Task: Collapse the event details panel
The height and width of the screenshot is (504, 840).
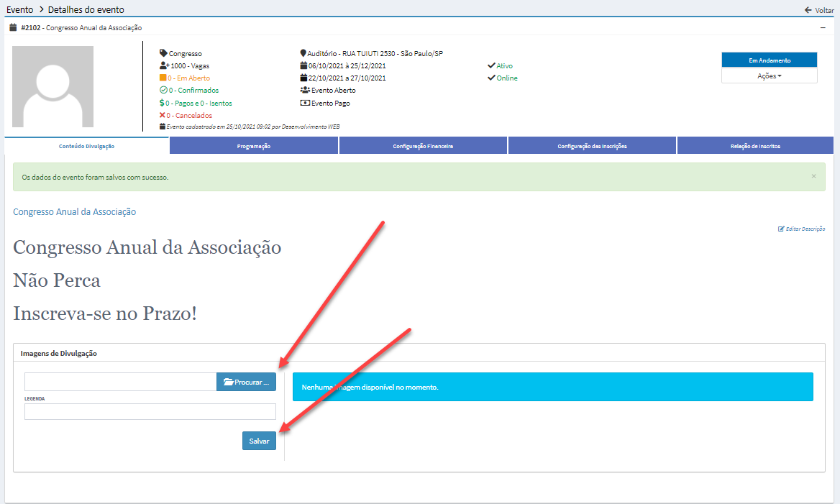Action: [823, 27]
